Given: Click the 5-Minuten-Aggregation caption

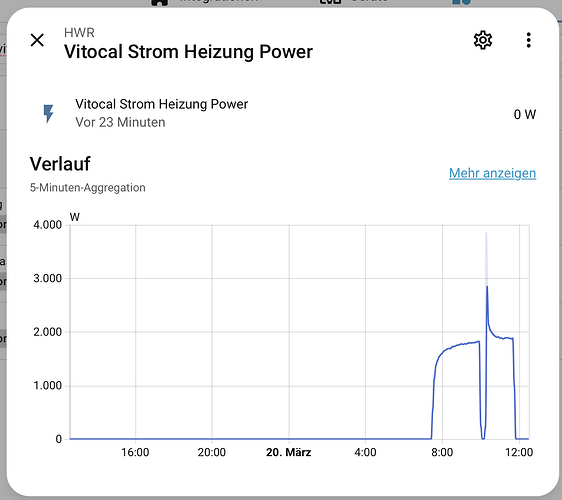Looking at the screenshot, I should 87,187.
